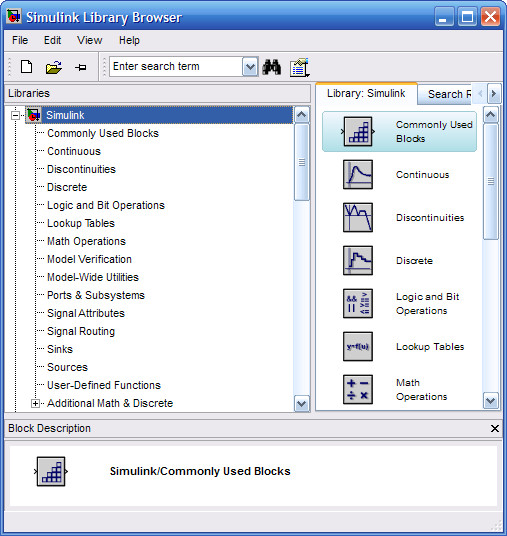Click the tree scrollbar thumb
Screen dimensions: 507x536
click(x=302, y=162)
